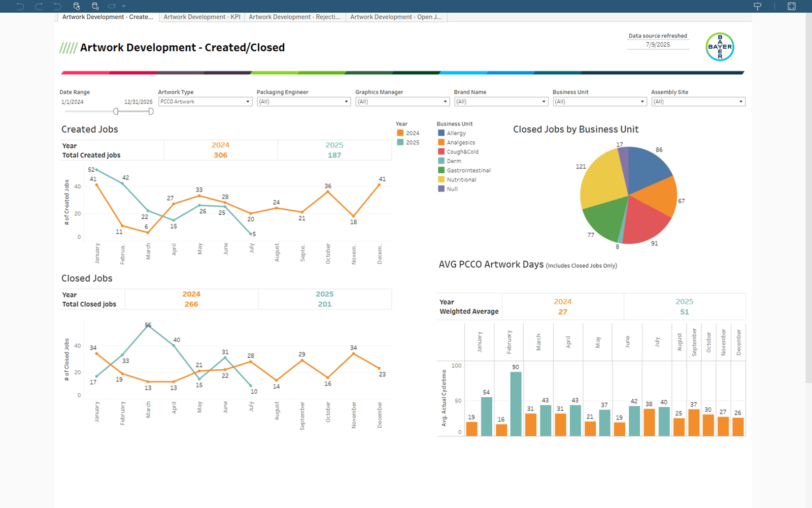This screenshot has height=508, width=812.
Task: Revert the dashboard to its original state
Action: (x=57, y=6)
